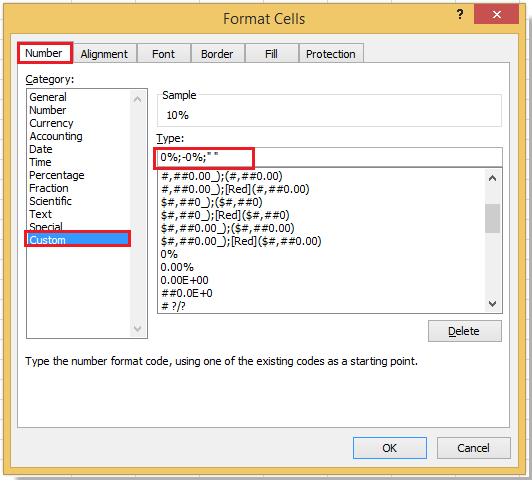
Task: Click the Type list scroll-down arrow
Action: (492, 304)
